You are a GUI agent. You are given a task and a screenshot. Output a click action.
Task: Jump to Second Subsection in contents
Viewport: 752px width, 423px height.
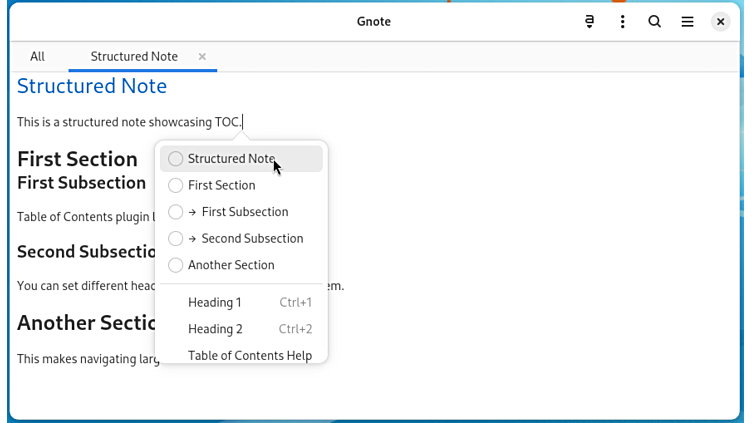(x=251, y=239)
